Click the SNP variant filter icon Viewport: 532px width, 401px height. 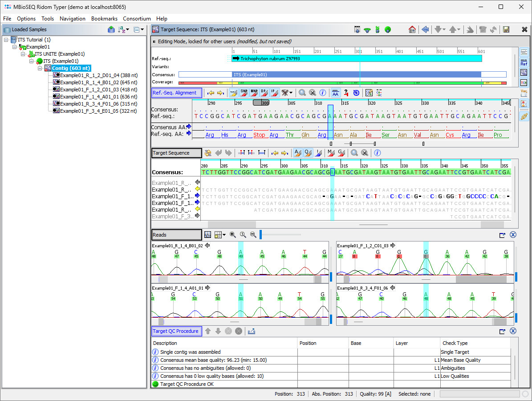pyautogui.click(x=244, y=93)
